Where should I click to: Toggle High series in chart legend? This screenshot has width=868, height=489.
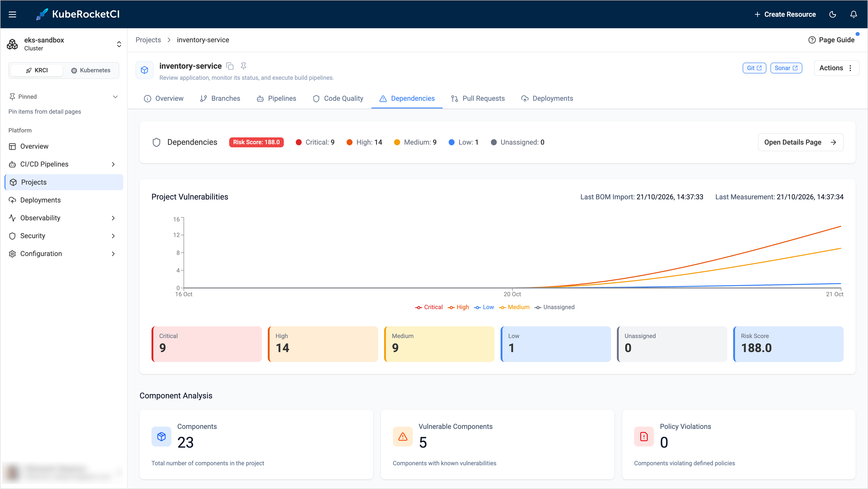point(458,307)
